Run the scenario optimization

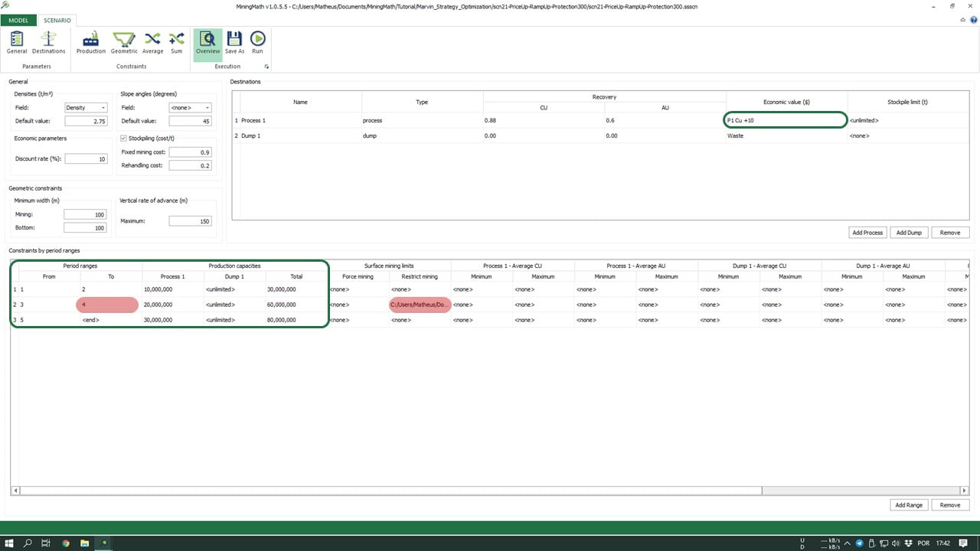[257, 43]
